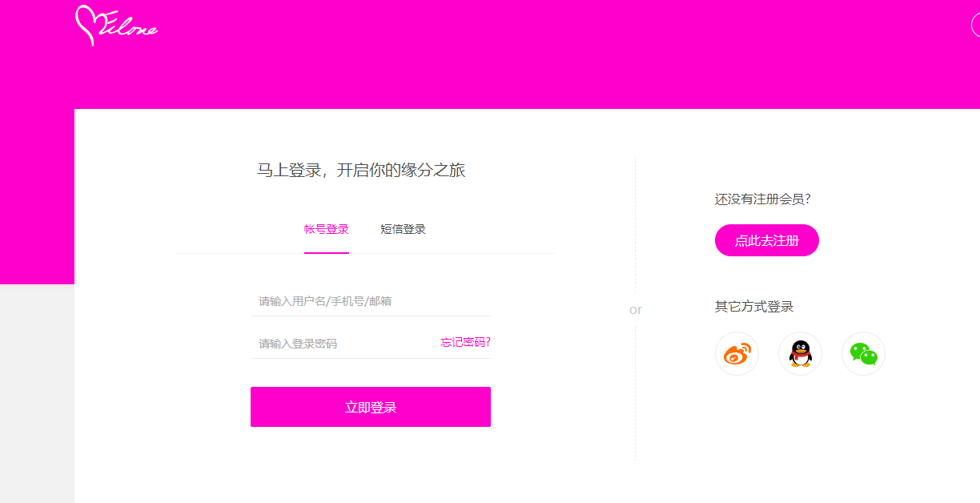The image size is (980, 503).
Task: Focus the 请输入用户名/手机号/邮箱 field
Action: [x=371, y=301]
